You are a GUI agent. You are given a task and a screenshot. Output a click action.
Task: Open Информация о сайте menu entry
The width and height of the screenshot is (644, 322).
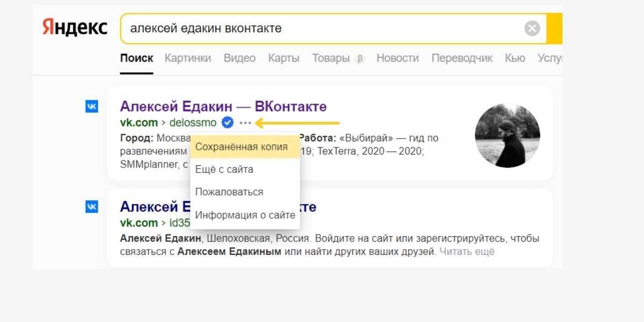tap(245, 215)
